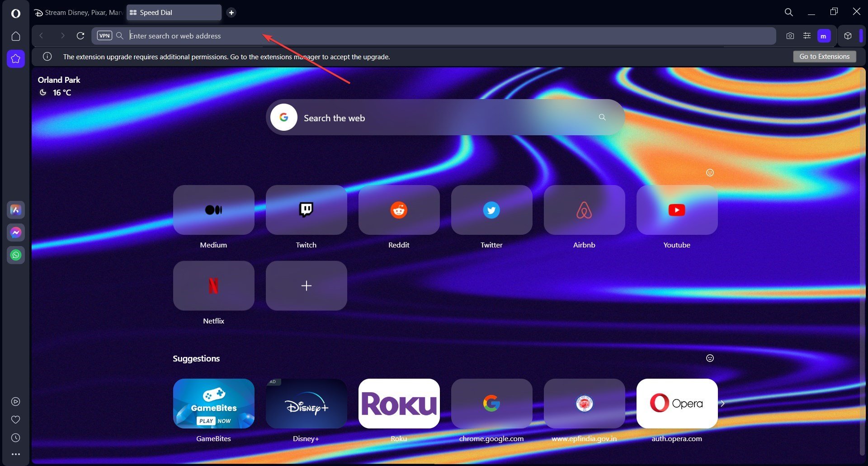Click the forward navigation arrow

[62, 36]
